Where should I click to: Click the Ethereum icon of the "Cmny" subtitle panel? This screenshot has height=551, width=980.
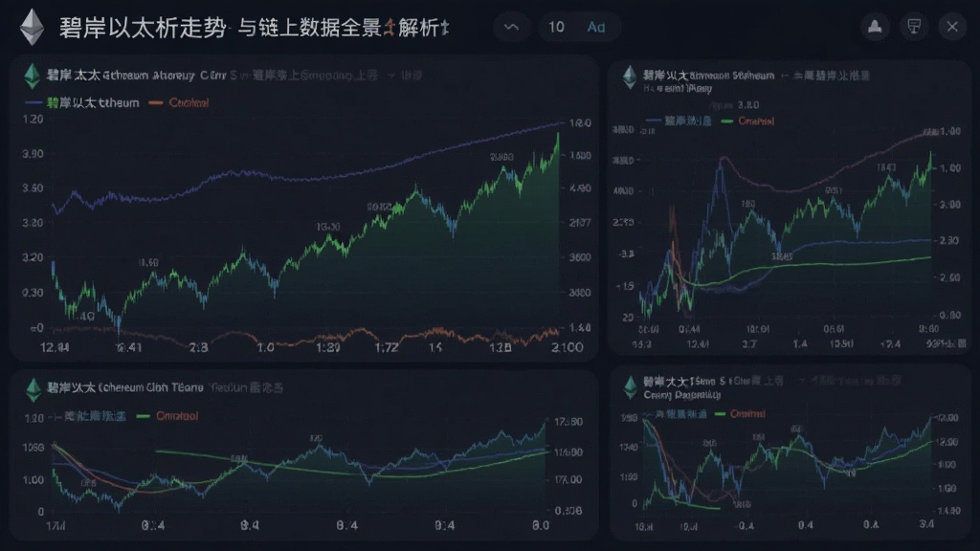[630, 387]
